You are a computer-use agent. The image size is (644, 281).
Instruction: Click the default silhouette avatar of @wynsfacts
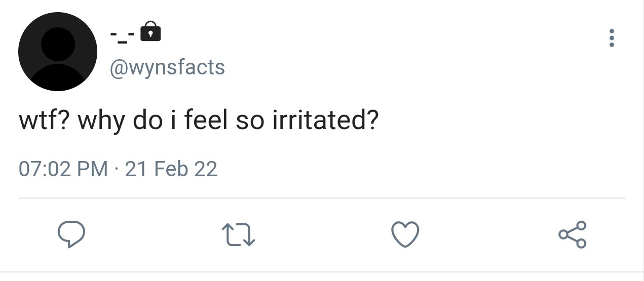[58, 52]
